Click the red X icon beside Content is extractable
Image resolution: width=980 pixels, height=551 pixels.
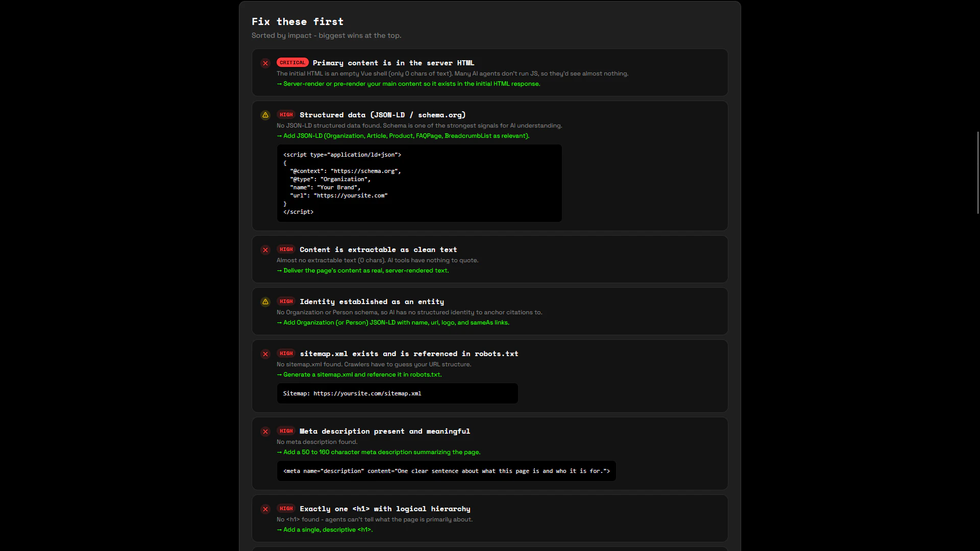265,250
